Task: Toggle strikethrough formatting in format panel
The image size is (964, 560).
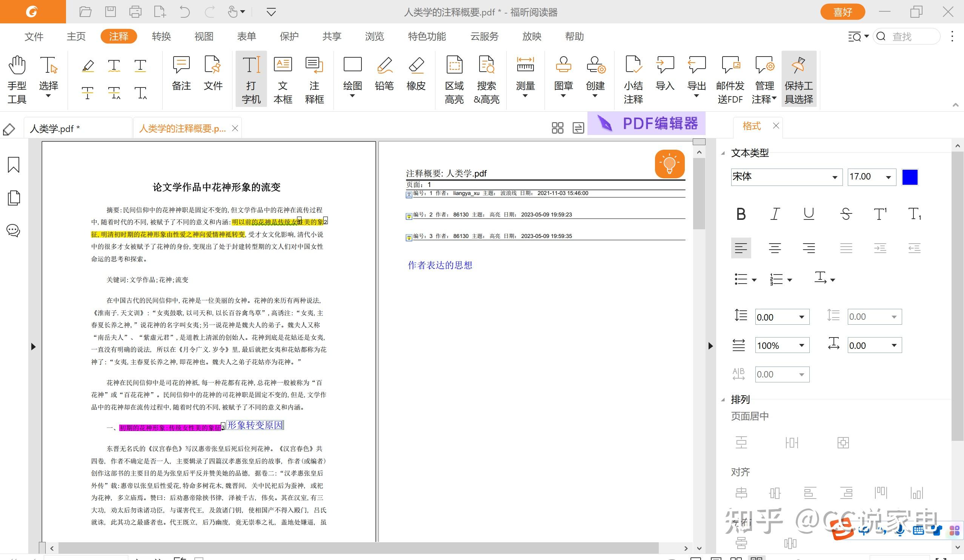Action: 846,214
